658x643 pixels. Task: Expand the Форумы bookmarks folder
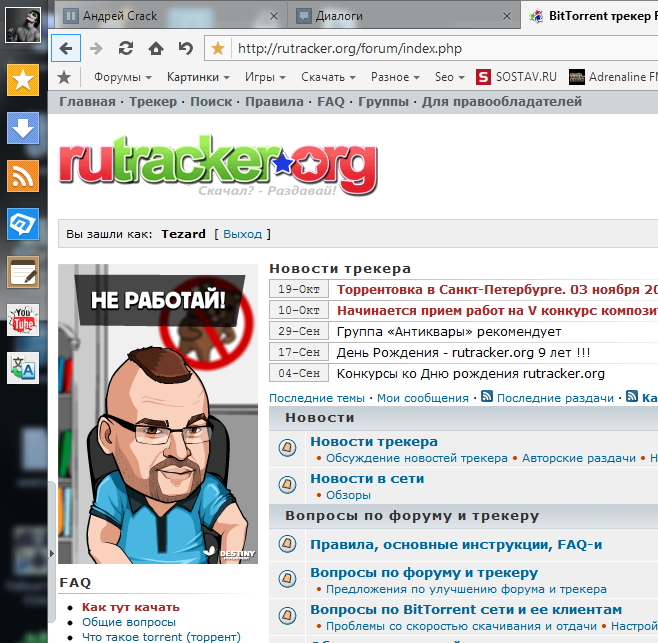click(x=123, y=77)
